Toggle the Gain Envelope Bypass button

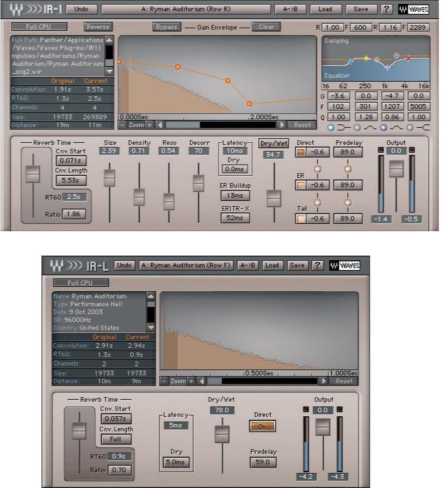(x=166, y=27)
